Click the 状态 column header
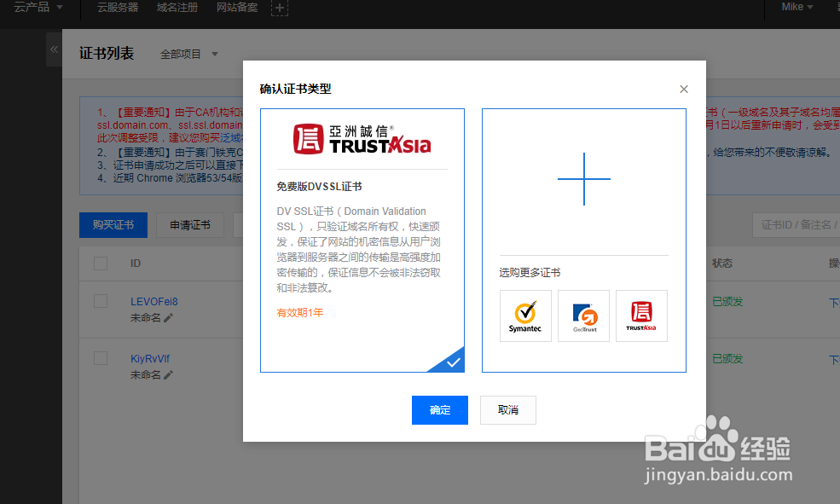This screenshot has width=840, height=504. [722, 264]
